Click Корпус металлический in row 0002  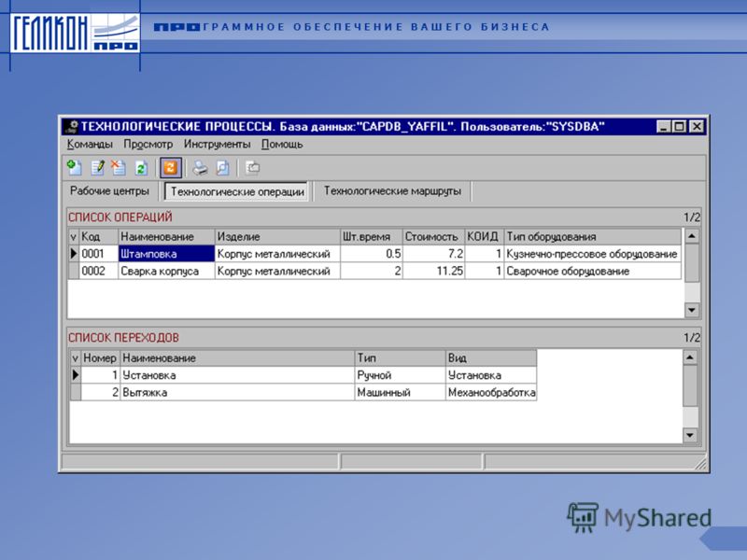coord(277,271)
